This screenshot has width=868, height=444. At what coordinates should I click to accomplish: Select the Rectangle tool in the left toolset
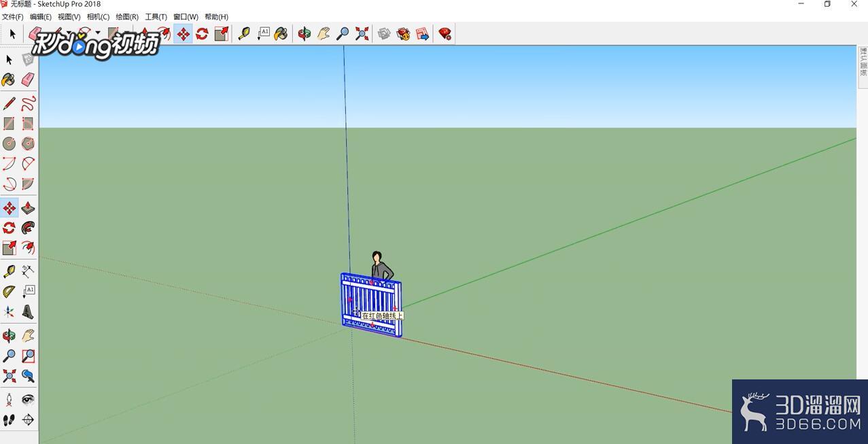pyautogui.click(x=9, y=124)
